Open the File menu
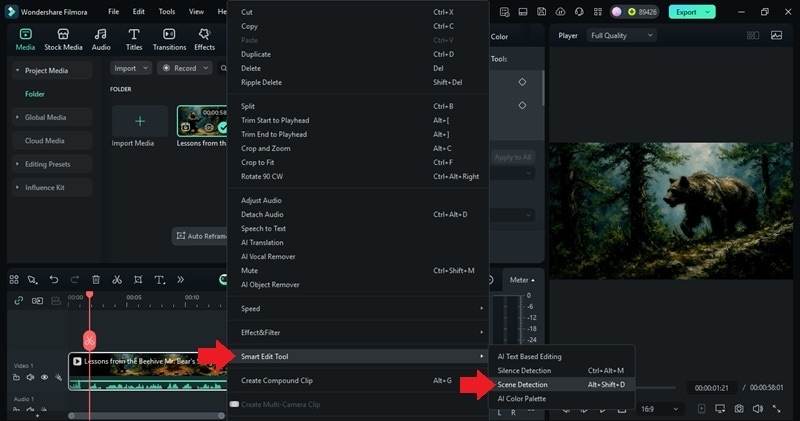 pyautogui.click(x=113, y=11)
